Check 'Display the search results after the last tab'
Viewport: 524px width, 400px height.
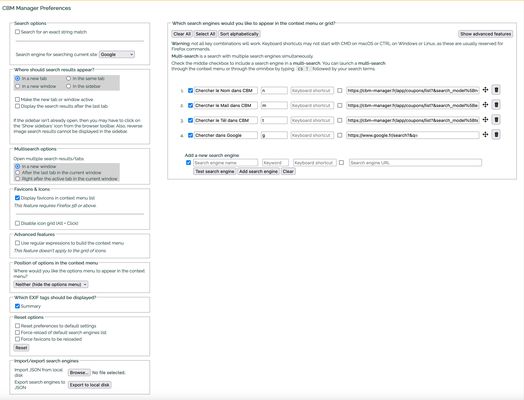tap(17, 106)
